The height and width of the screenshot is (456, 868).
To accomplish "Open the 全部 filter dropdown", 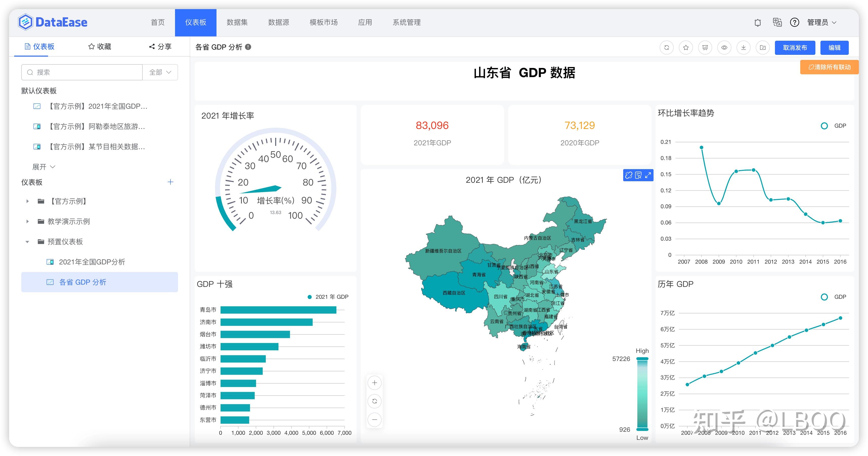I will [160, 72].
